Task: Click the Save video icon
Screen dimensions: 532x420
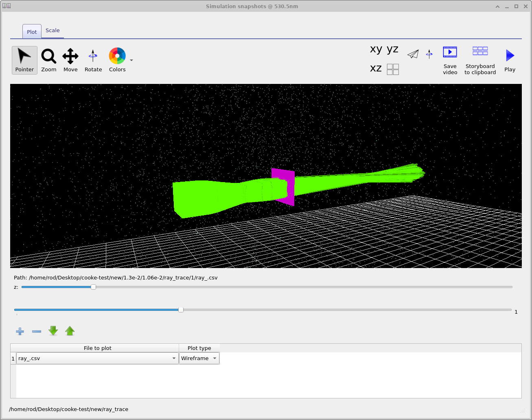Action: coord(450,52)
